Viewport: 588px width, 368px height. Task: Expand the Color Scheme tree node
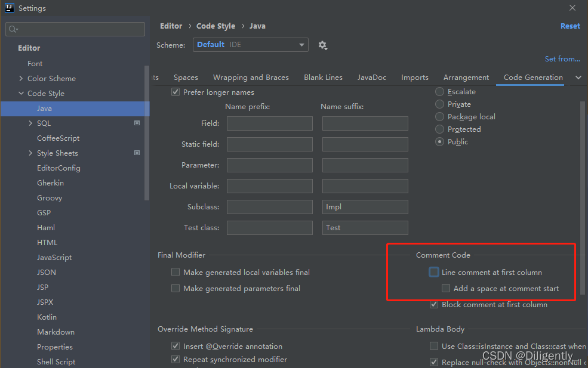pyautogui.click(x=21, y=78)
